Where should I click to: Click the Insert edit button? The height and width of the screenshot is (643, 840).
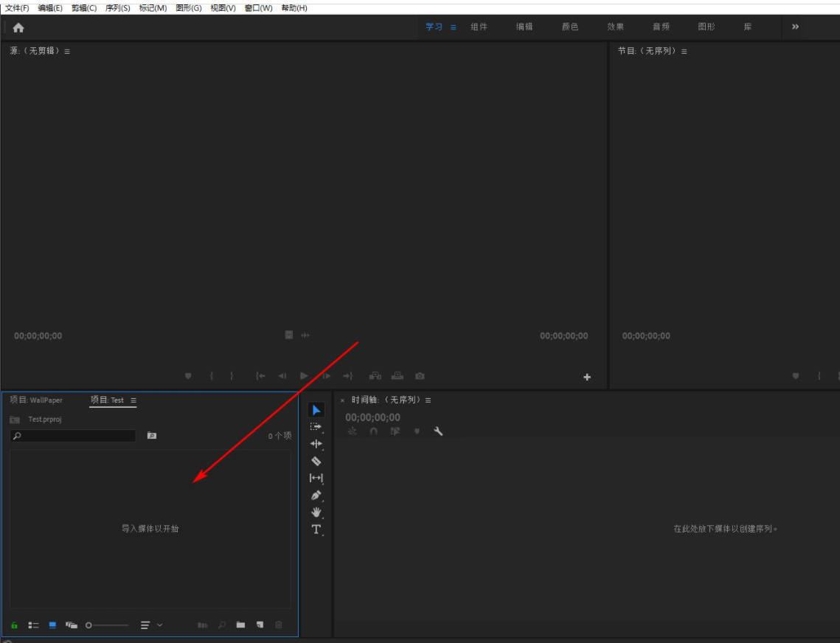pos(375,376)
